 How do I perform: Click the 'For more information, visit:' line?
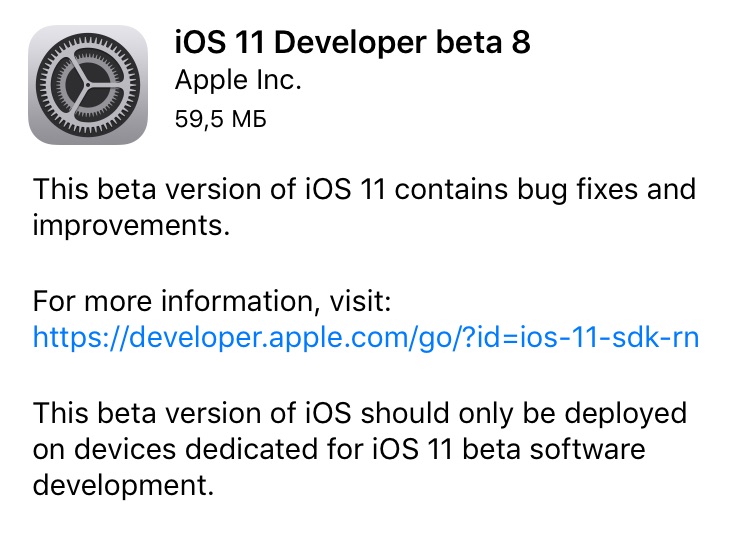(x=212, y=301)
